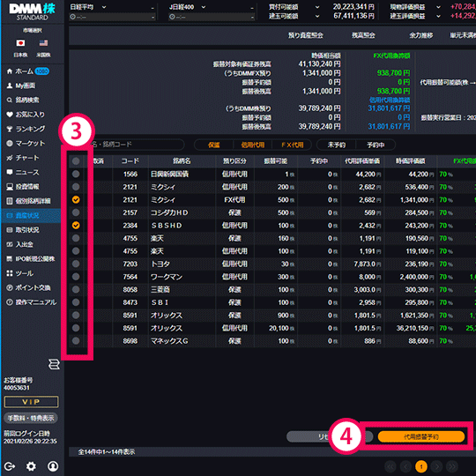Open 操作マニュアル in the sidebar
476x476 pixels.
pyautogui.click(x=31, y=302)
